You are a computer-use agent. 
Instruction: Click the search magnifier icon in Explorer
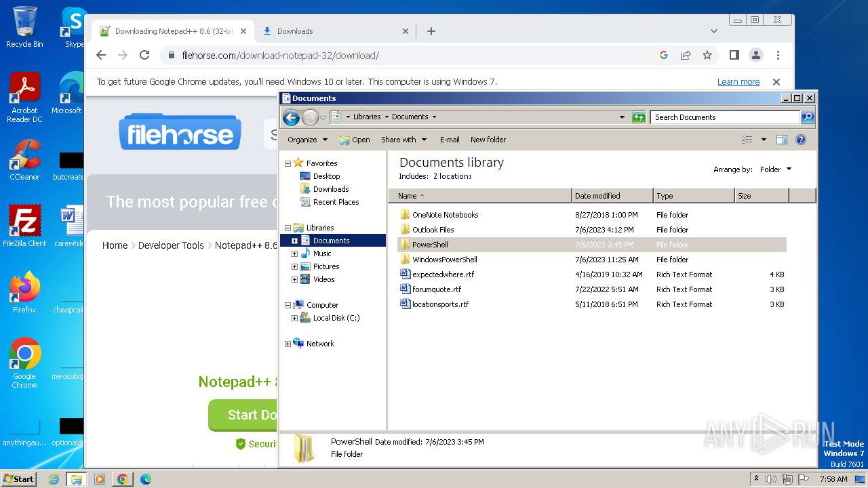pos(807,117)
